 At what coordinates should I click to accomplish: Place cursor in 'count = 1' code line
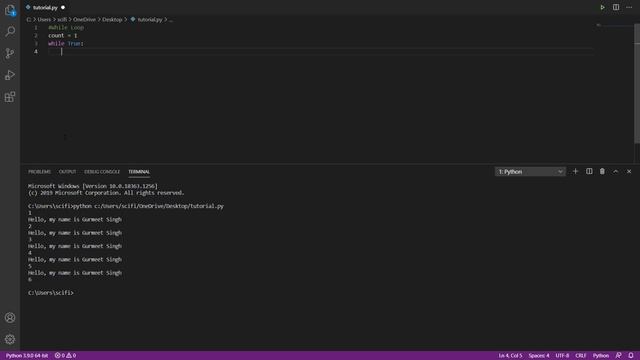pyautogui.click(x=62, y=36)
